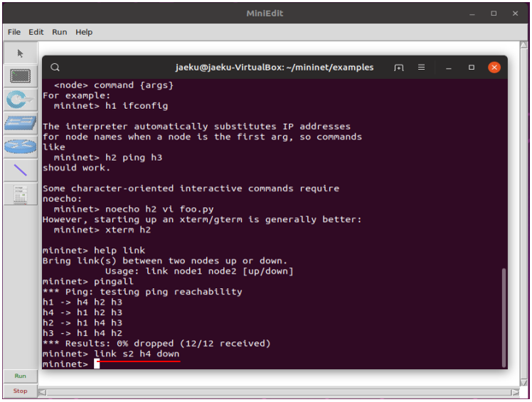Open a new terminal tab
The width and height of the screenshot is (532, 402).
pyautogui.click(x=399, y=68)
